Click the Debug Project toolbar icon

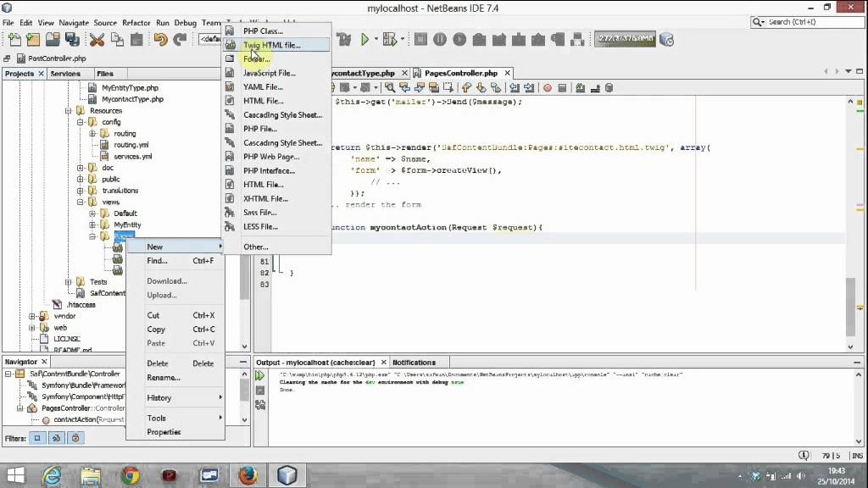pyautogui.click(x=389, y=39)
